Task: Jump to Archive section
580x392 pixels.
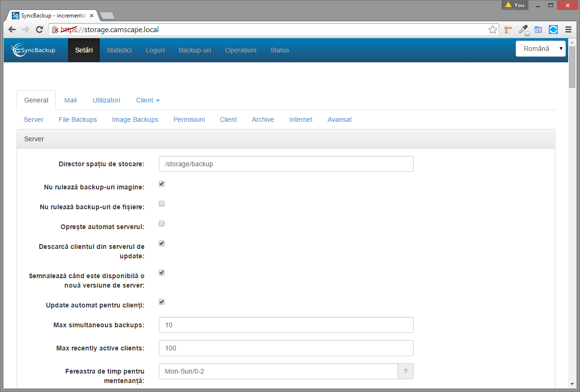Action: tap(263, 119)
